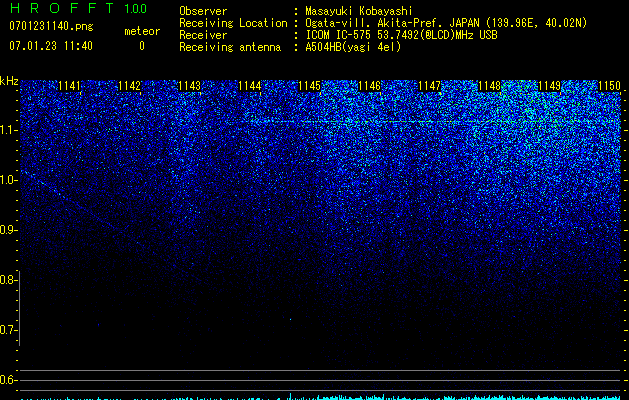The width and height of the screenshot is (629, 400).
Task: Click the Receiving Location label
Action: (x=233, y=23)
